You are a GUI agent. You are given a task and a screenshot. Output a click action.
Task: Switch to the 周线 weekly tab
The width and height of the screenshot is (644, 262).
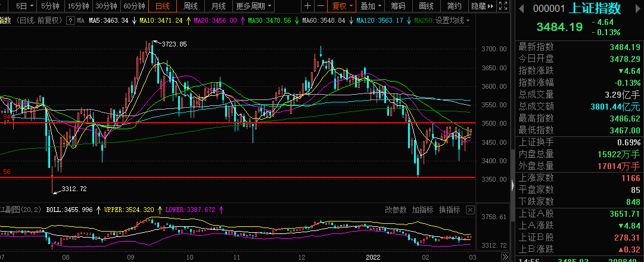(190, 7)
